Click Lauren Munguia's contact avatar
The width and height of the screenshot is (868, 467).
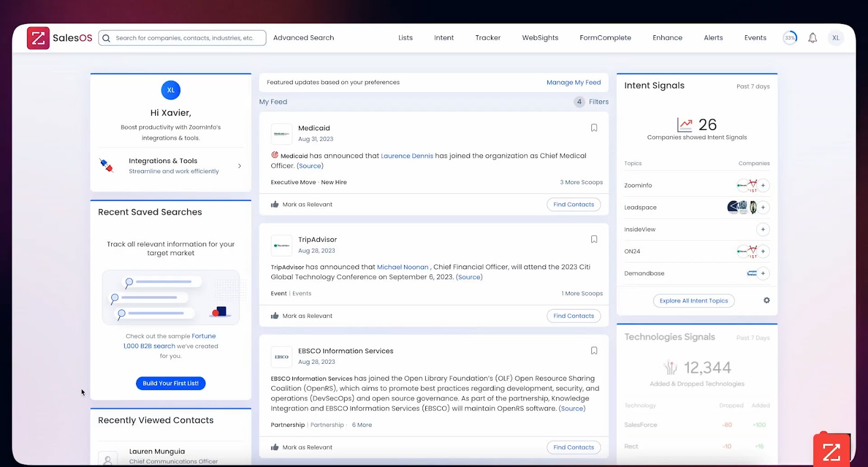click(x=108, y=459)
